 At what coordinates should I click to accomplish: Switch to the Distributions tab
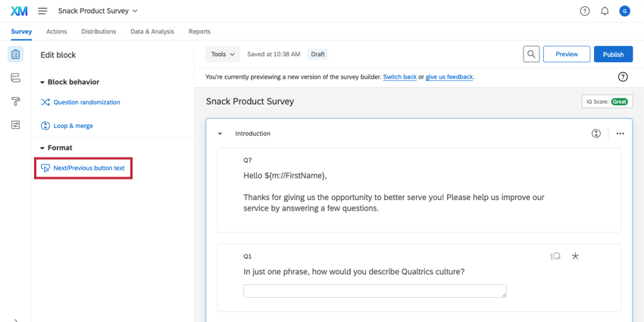(x=98, y=32)
